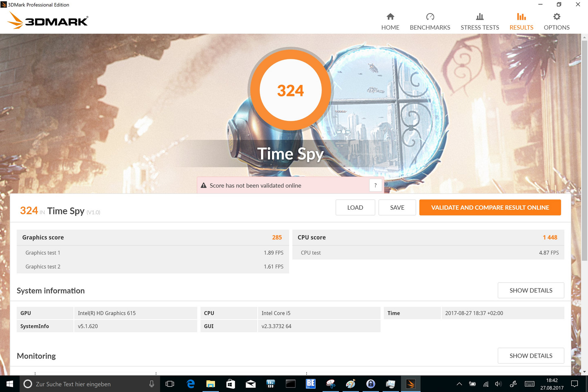Open the monitor chart taskbar icon
Image resolution: width=588 pixels, height=392 pixels.
390,384
